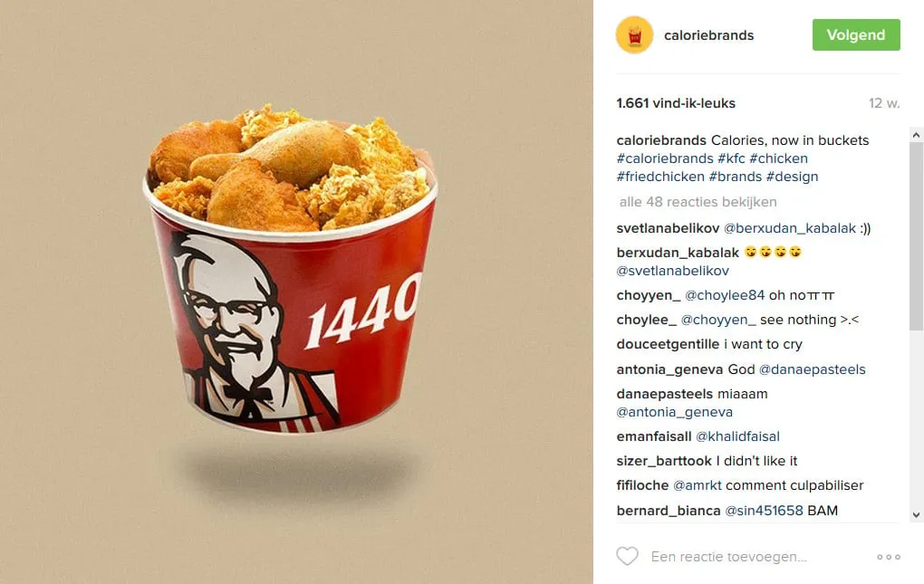Open the @danaepasteels mention link
Screen dimensions: 924x584
click(812, 369)
